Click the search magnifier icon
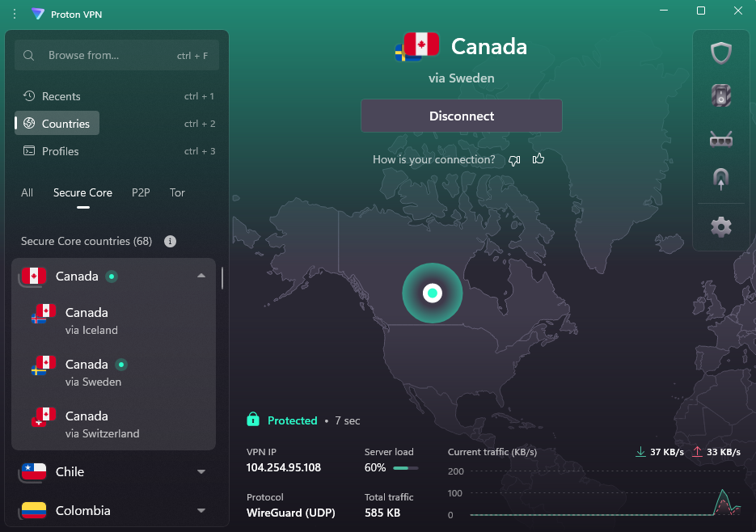The width and height of the screenshot is (756, 532). 29,56
